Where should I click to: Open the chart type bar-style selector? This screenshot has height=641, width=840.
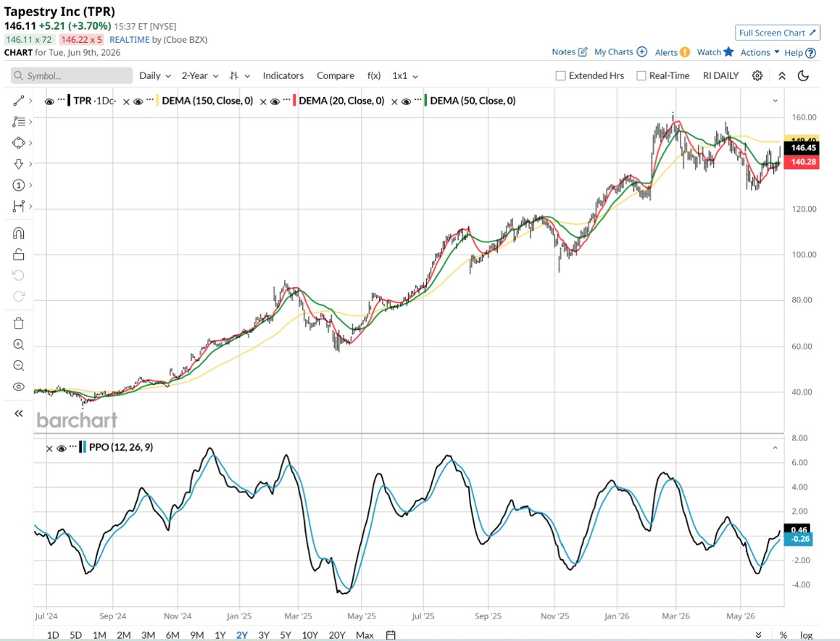click(x=239, y=75)
